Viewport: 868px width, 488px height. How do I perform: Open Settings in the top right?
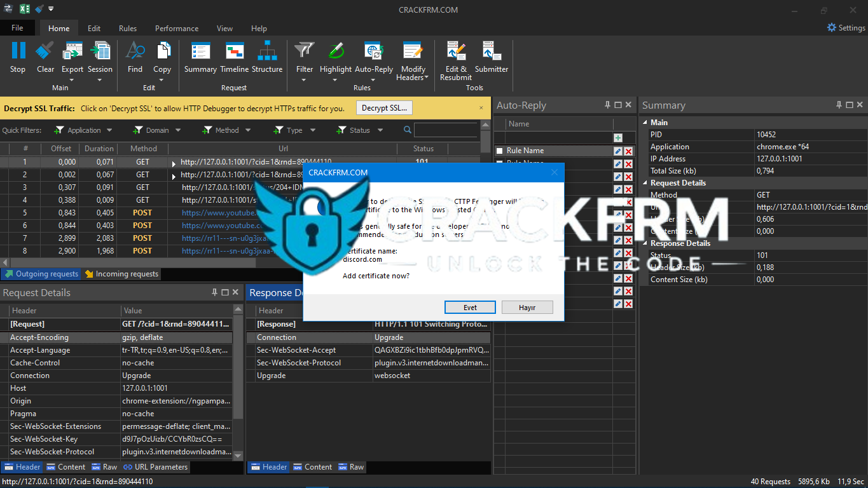846,28
